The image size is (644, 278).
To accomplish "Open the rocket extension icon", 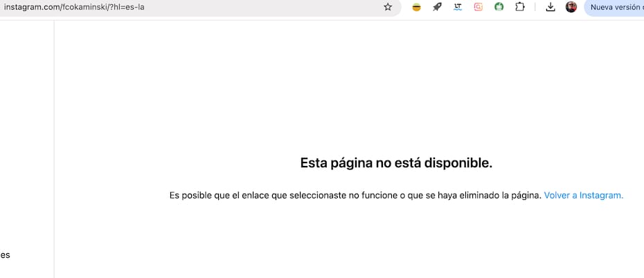I will coord(437,7).
